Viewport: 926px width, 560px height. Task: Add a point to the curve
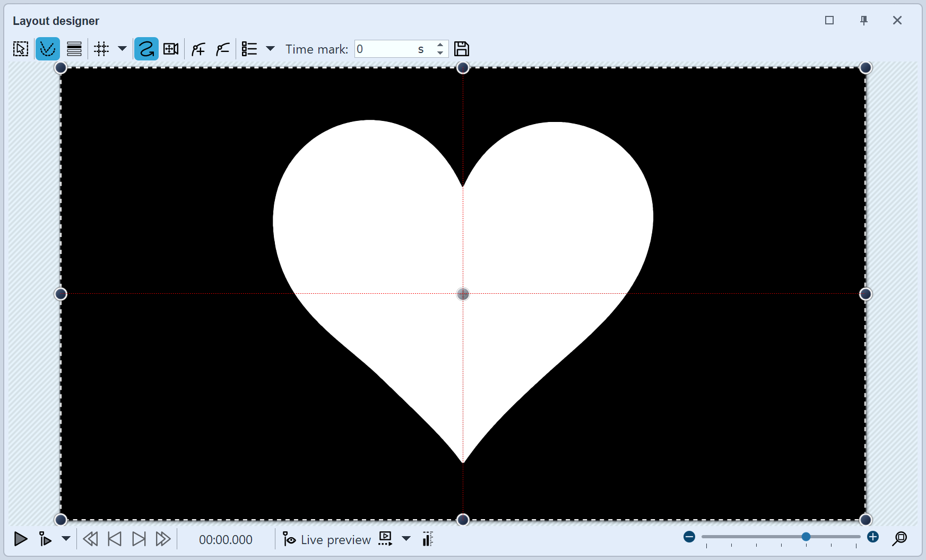197,48
